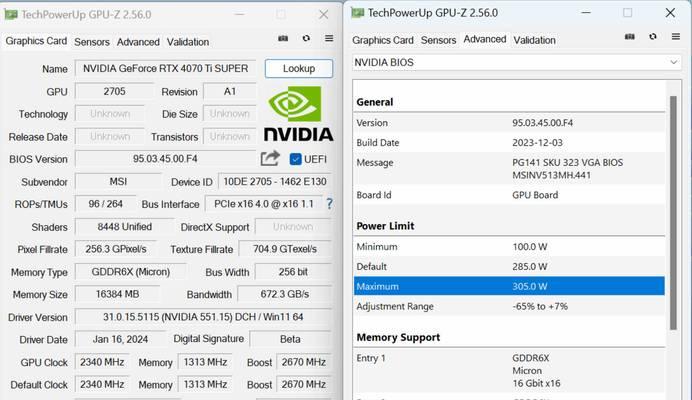Click the Bandwidth field 672.3 GB/s

click(x=285, y=294)
